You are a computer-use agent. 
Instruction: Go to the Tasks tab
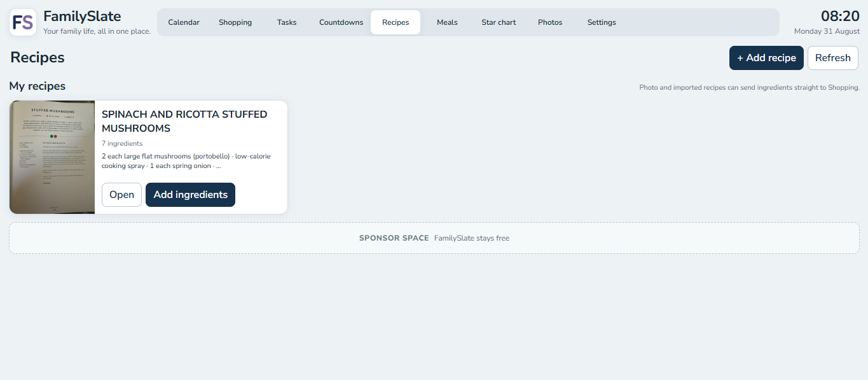pyautogui.click(x=287, y=22)
